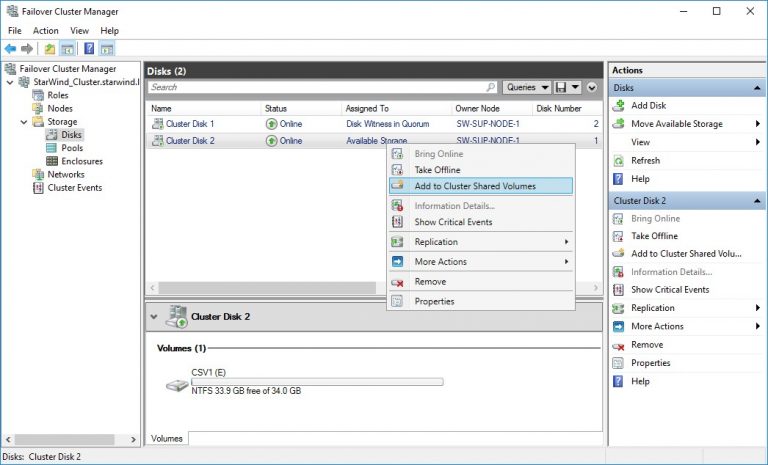Click the Help icon in the toolbar

click(x=90, y=48)
